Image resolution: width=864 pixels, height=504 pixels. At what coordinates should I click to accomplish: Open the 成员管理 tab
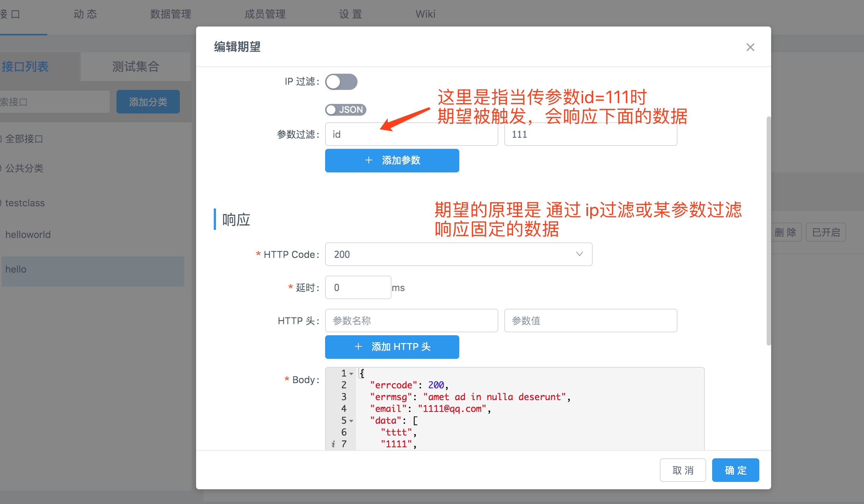point(265,14)
